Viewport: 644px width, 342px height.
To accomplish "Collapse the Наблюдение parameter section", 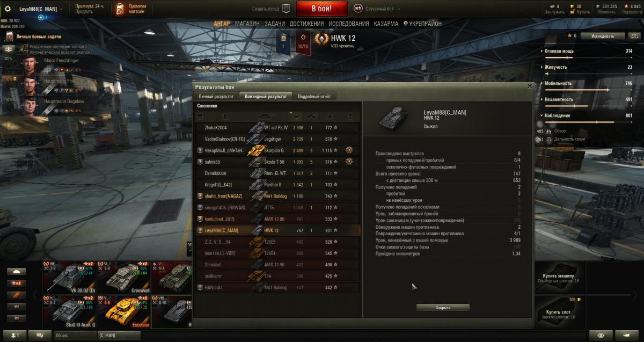I will click(541, 116).
